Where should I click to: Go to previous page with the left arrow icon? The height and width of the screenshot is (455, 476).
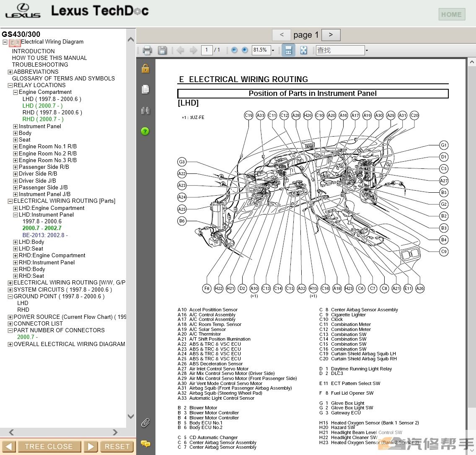(x=180, y=50)
